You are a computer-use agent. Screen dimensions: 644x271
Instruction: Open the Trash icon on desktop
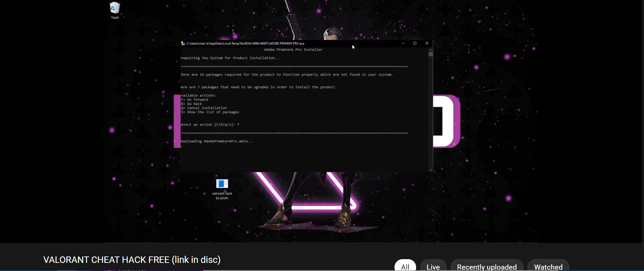coord(115,10)
